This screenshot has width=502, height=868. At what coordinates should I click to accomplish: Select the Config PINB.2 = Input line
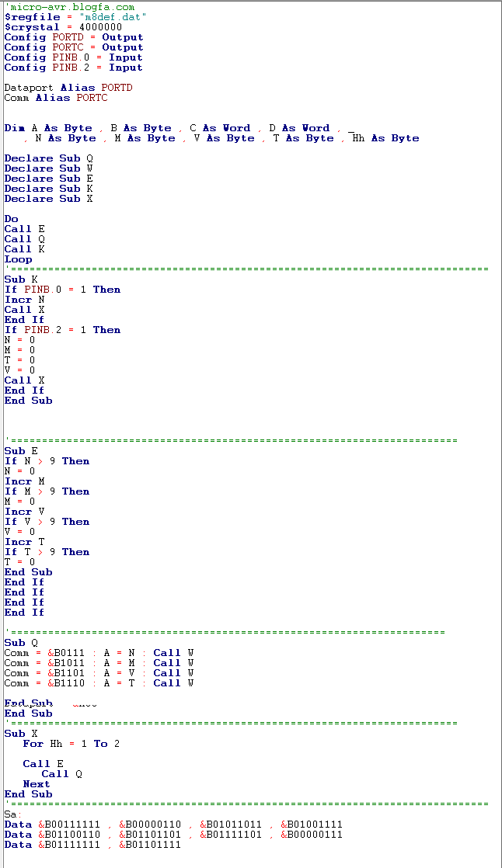[x=74, y=68]
